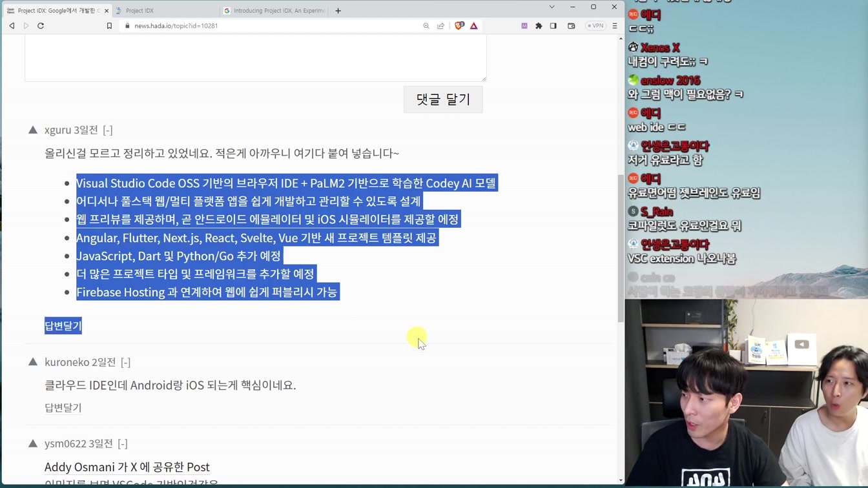This screenshot has height=488, width=868.
Task: Click chat message 'VSC extension 나오나봄'
Action: point(682,259)
